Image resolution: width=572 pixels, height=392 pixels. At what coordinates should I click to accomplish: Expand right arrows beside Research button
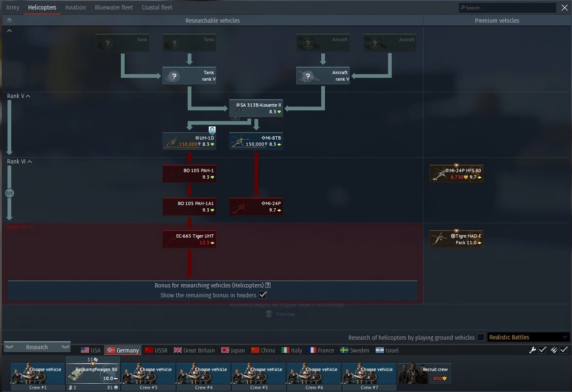(65, 347)
